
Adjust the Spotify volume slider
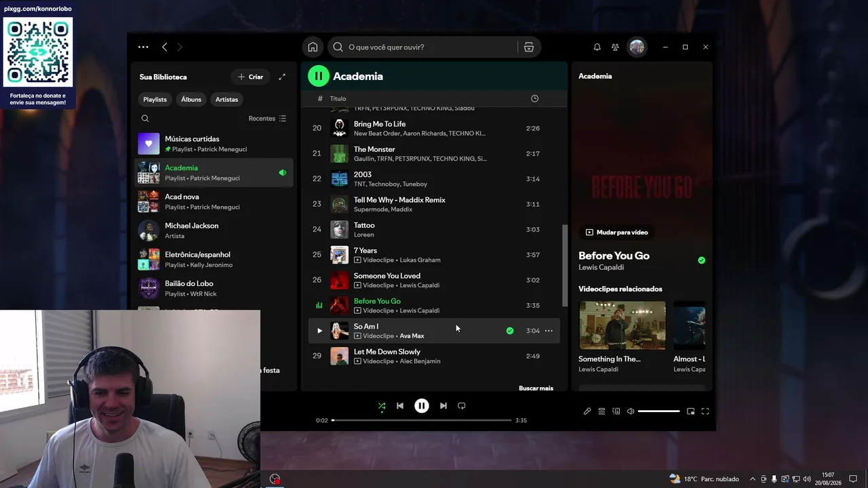658,411
